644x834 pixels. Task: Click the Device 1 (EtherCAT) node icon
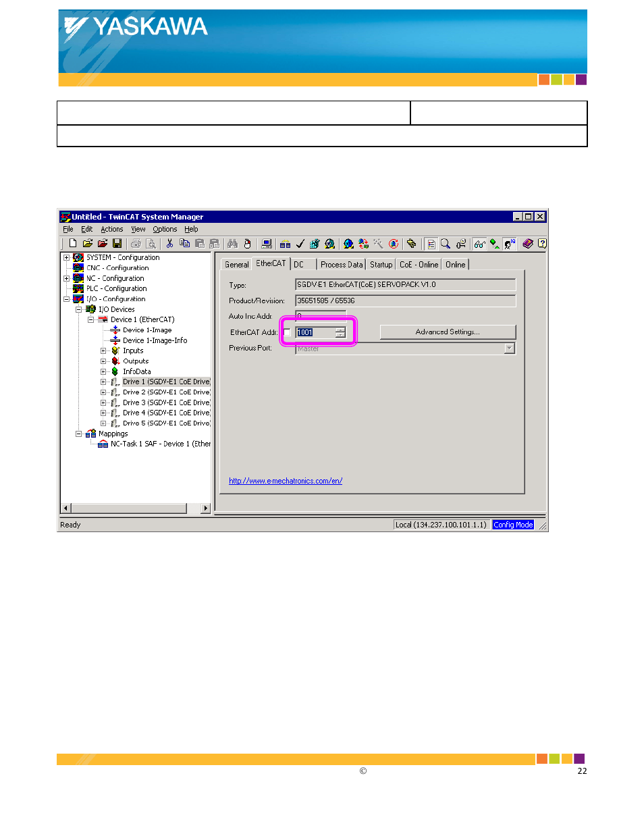click(103, 319)
